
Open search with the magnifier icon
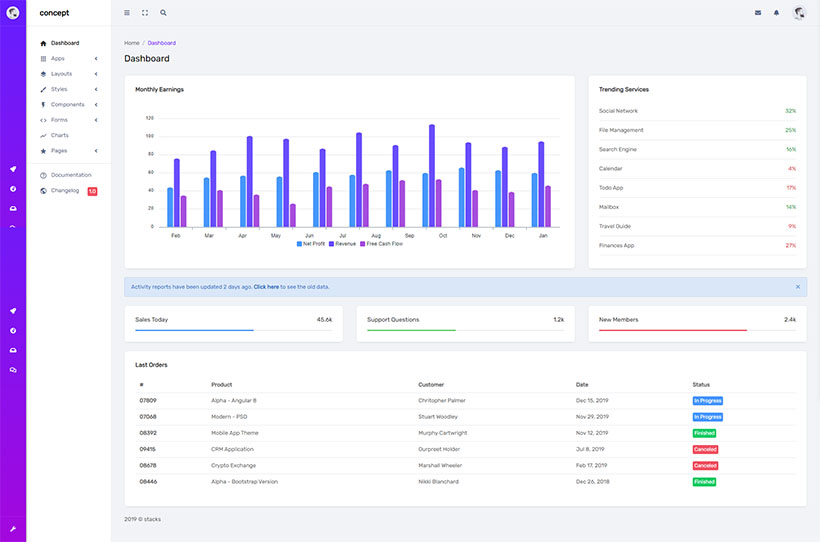point(164,13)
